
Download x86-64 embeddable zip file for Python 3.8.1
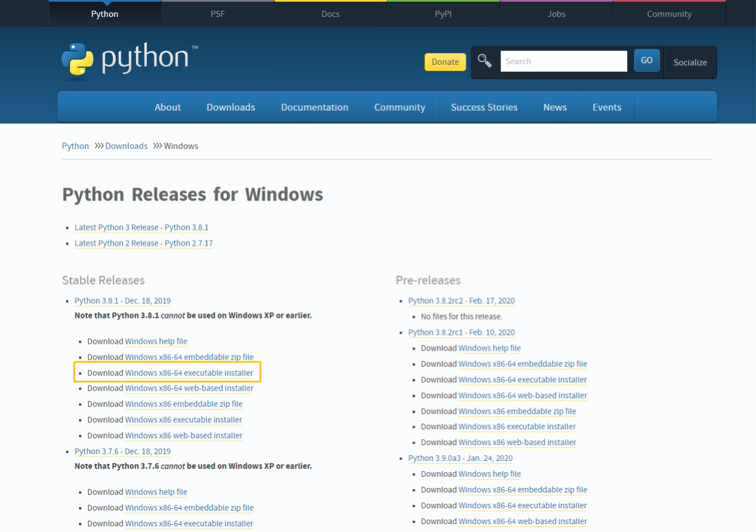[x=190, y=357]
